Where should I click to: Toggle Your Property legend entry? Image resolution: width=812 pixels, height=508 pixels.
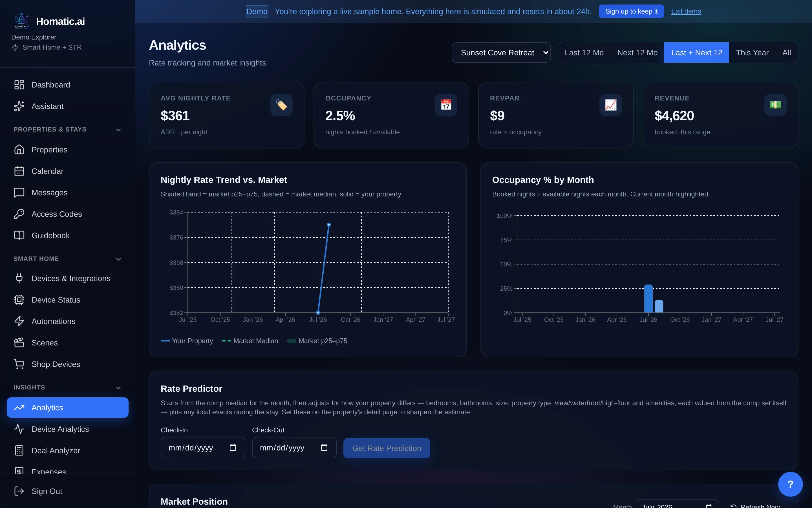(x=187, y=341)
